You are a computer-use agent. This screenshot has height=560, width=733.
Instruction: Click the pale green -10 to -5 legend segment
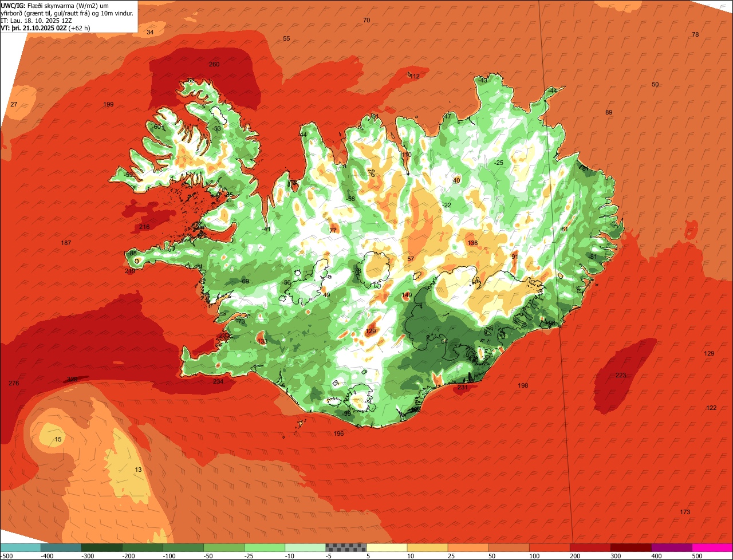(305, 547)
